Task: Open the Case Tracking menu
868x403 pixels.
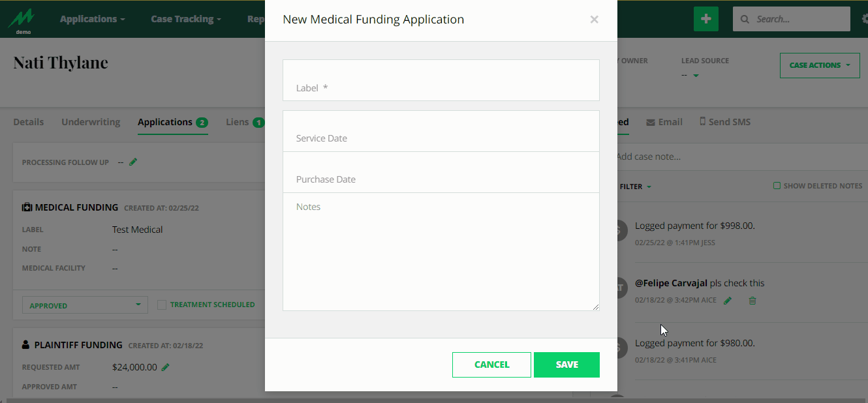Action: (185, 19)
